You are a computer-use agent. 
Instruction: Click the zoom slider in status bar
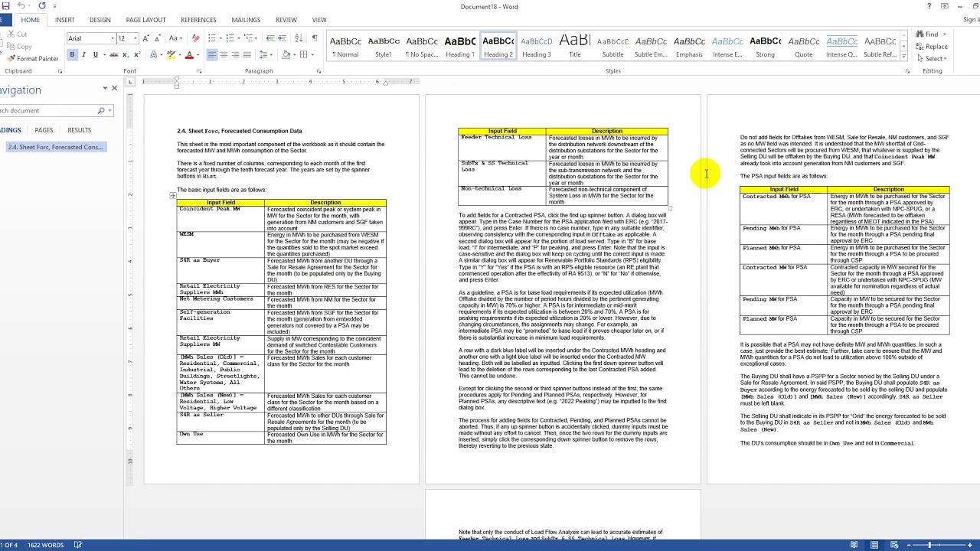click(929, 545)
